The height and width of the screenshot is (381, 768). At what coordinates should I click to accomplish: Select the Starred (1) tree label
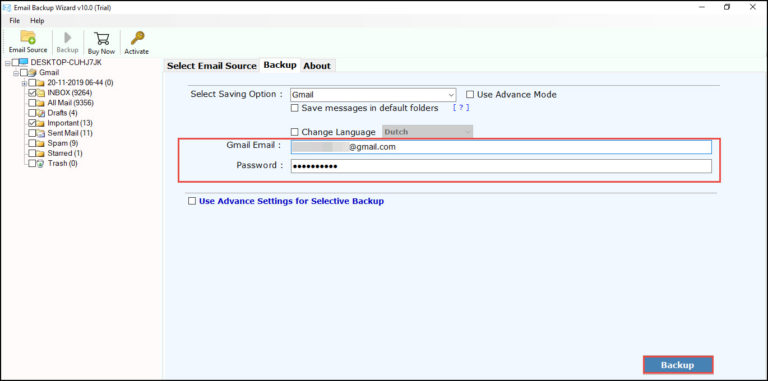(65, 153)
